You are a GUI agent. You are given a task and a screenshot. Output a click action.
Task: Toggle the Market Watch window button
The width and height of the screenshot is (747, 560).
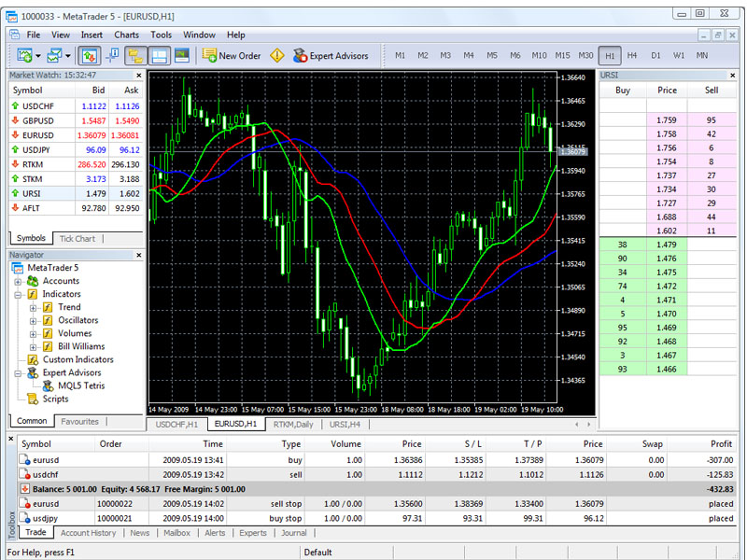pos(89,56)
